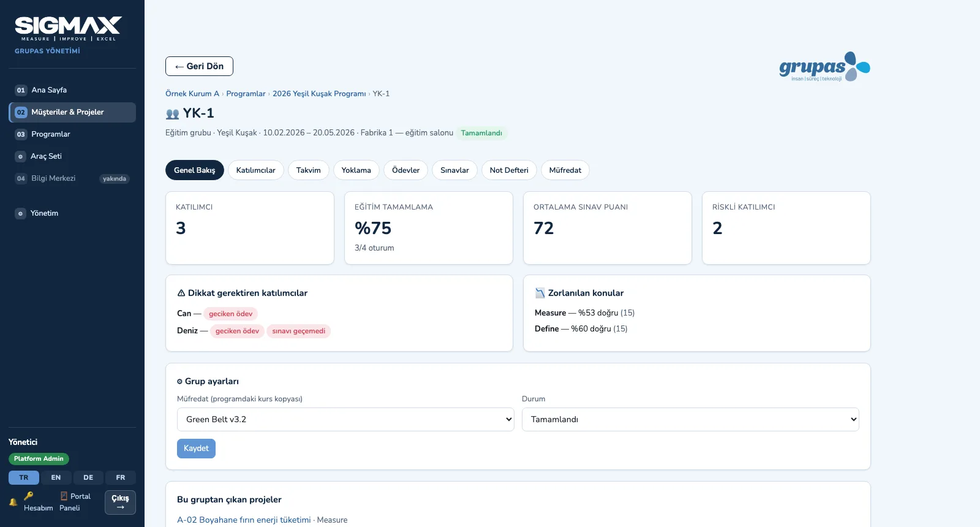Select the Genel Bakış tab
Screen dimensions: 980x527
click(x=194, y=170)
